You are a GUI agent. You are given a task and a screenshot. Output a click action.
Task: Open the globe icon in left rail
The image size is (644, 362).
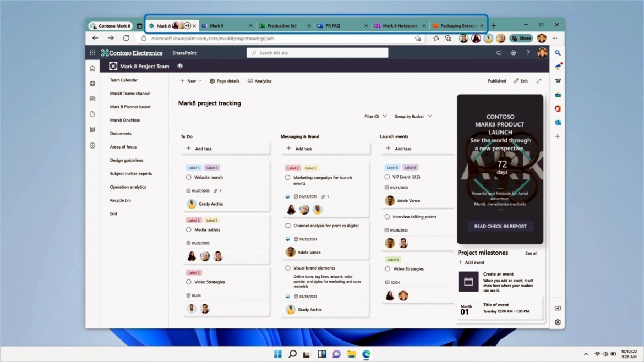pyautogui.click(x=92, y=84)
